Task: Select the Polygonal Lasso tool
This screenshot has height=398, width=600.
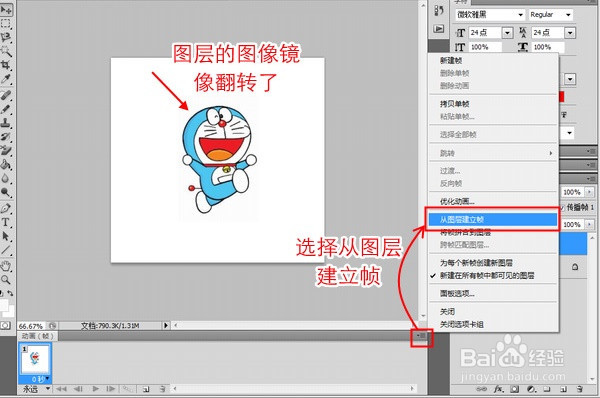Action: (6, 37)
